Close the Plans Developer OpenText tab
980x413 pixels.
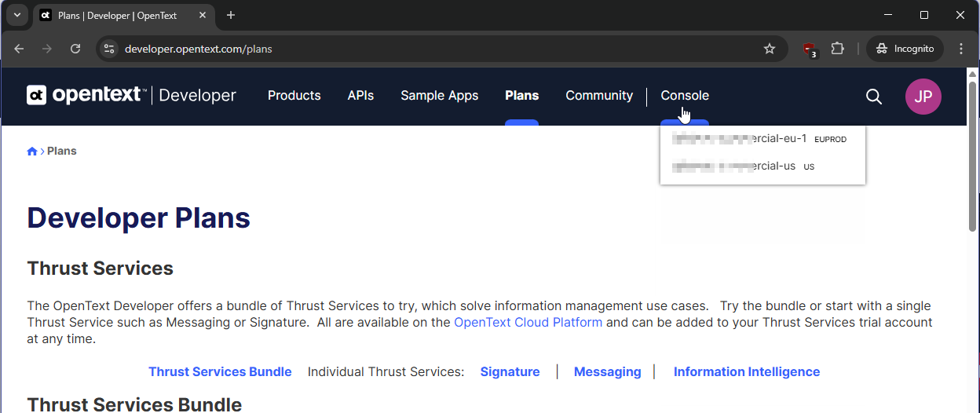(203, 16)
